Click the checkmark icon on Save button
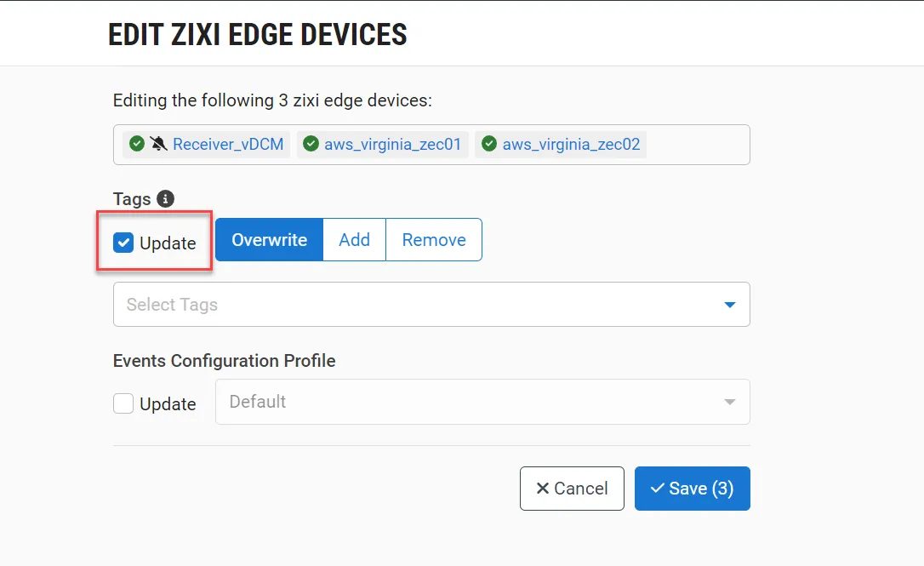 [x=657, y=489]
